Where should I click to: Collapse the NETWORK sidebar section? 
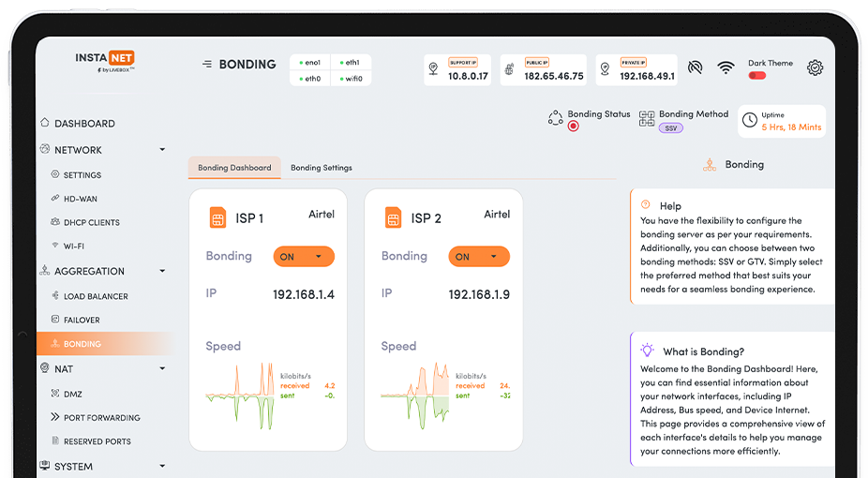pos(162,150)
